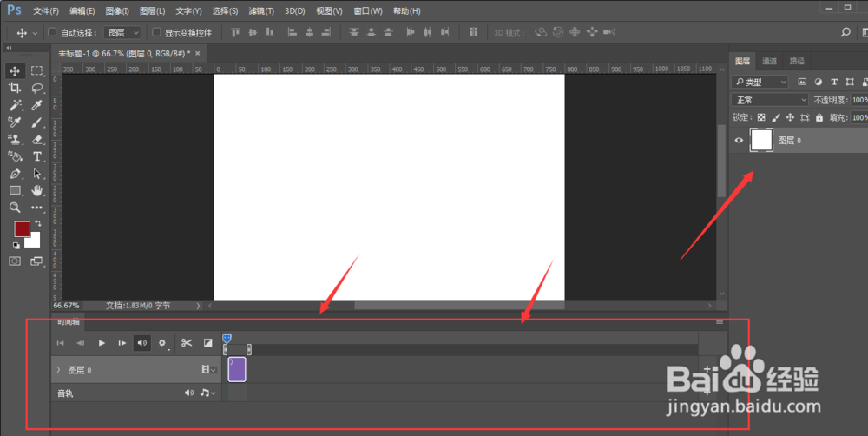Screen dimensions: 868x436
Task: Open the 图像(I) menu
Action: [x=117, y=11]
